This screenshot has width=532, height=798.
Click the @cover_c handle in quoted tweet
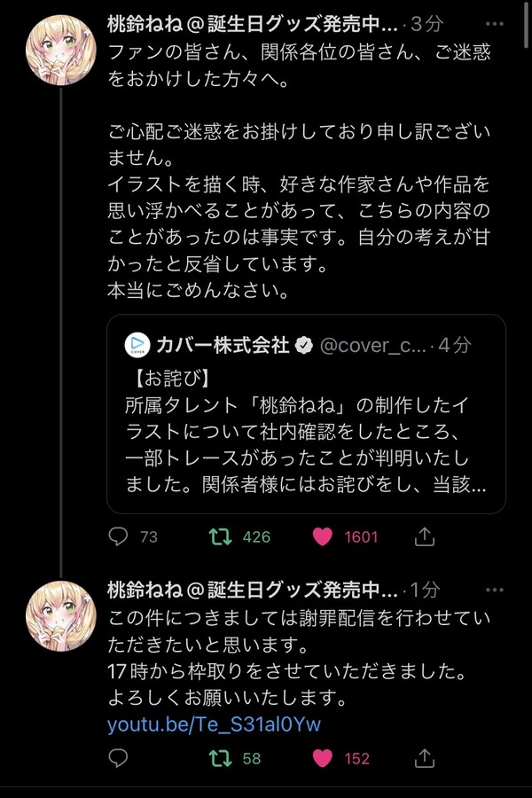pyautogui.click(x=372, y=346)
